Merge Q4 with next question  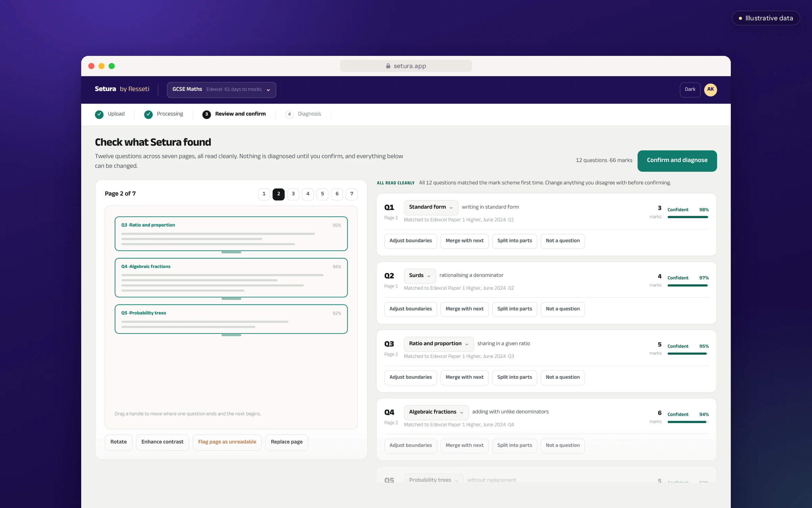(x=465, y=446)
